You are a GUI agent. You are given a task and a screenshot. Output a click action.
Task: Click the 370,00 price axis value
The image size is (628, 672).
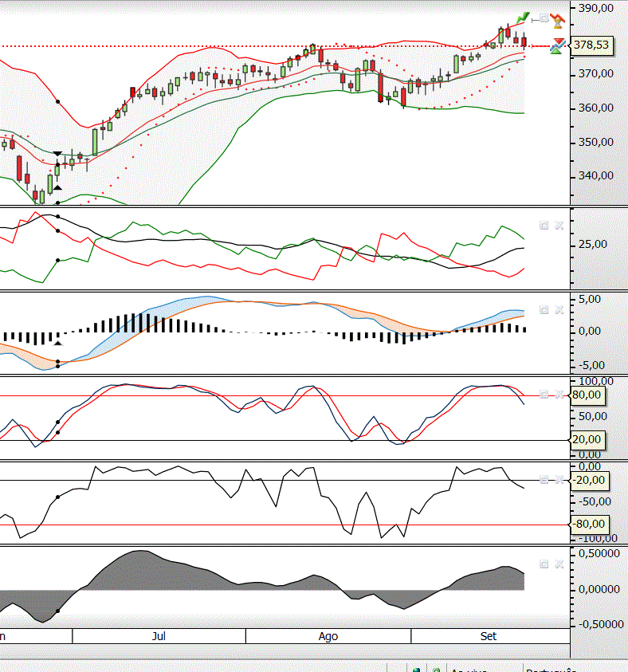pyautogui.click(x=596, y=73)
